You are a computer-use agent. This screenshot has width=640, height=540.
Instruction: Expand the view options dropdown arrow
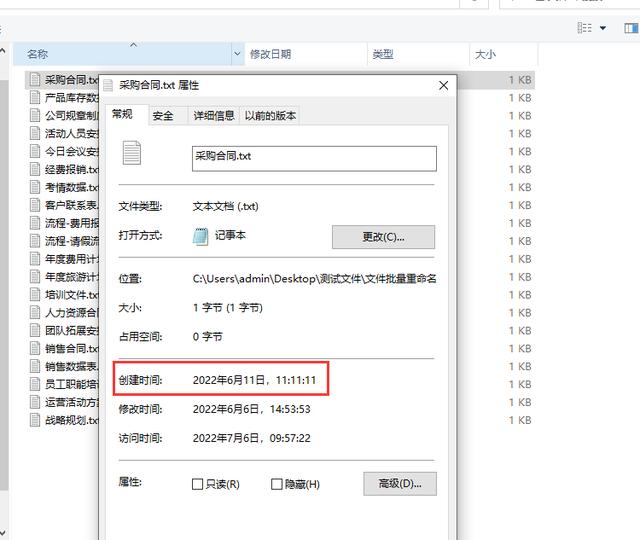[603, 28]
